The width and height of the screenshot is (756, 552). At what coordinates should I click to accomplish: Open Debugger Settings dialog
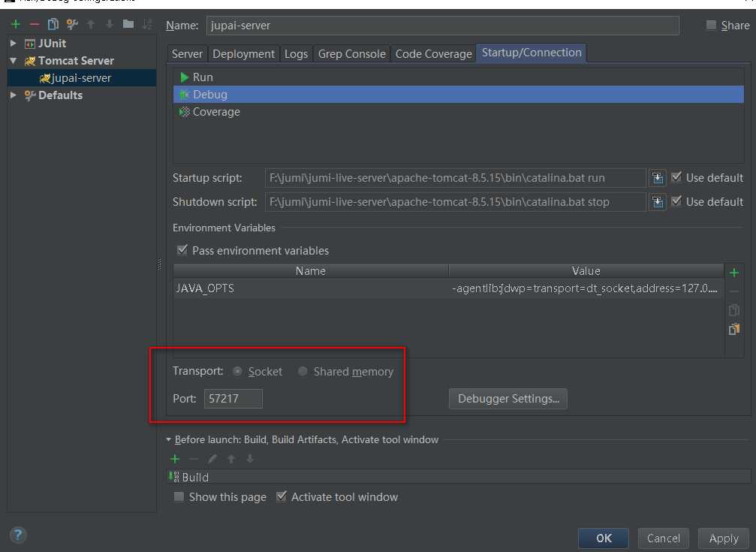coord(508,399)
